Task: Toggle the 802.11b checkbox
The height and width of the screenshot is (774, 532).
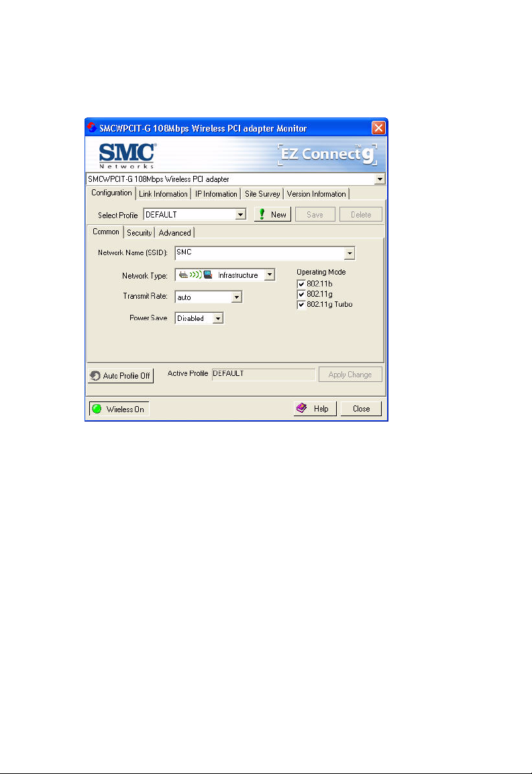Action: (301, 284)
